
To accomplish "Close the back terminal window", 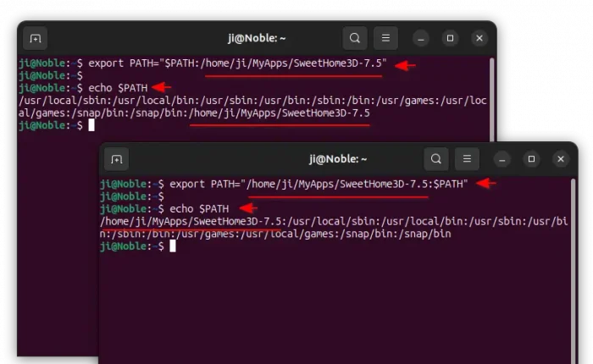I will pos(479,38).
